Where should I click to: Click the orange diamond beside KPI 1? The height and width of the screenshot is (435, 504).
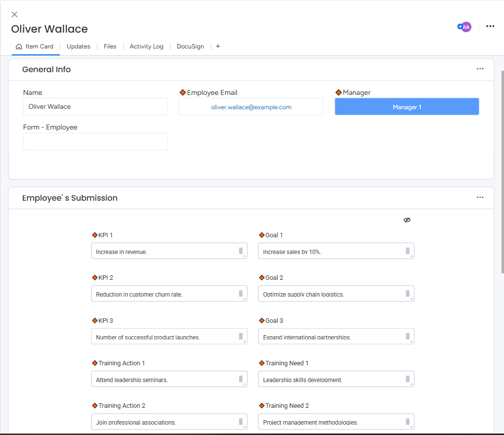coord(95,235)
